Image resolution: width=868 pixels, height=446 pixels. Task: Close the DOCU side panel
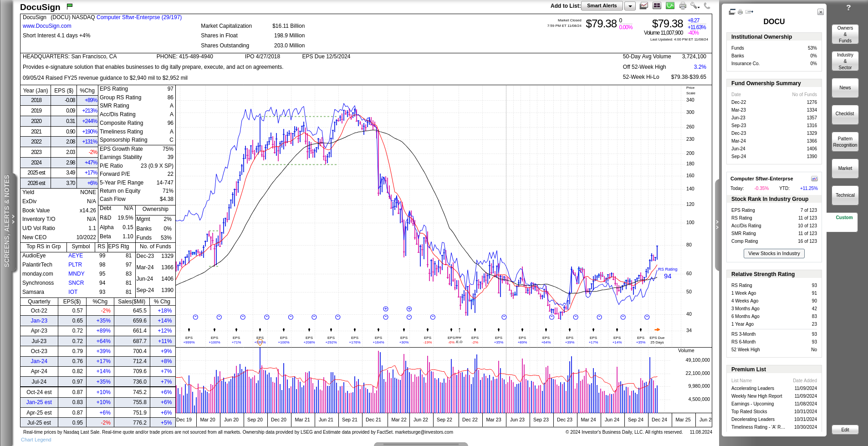821,12
